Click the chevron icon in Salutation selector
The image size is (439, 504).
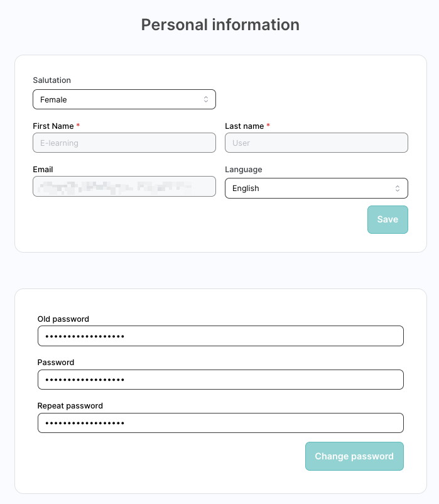click(x=206, y=99)
